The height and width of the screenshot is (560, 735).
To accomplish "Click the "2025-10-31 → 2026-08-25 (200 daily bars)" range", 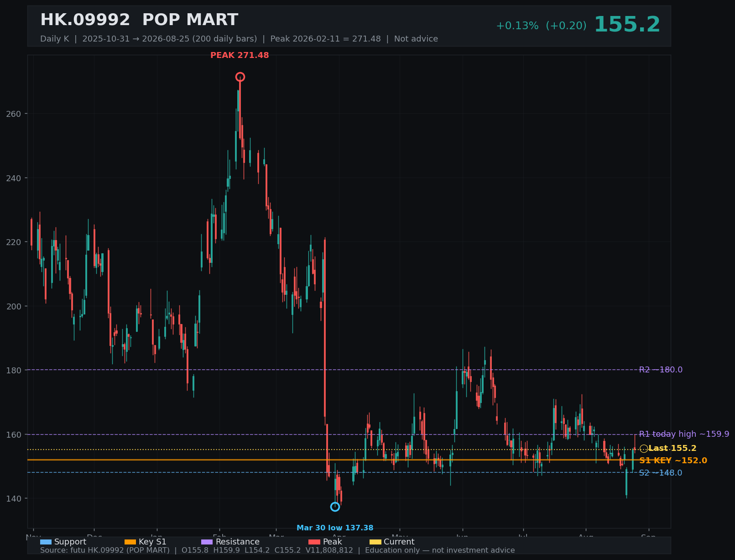I will (x=170, y=39).
